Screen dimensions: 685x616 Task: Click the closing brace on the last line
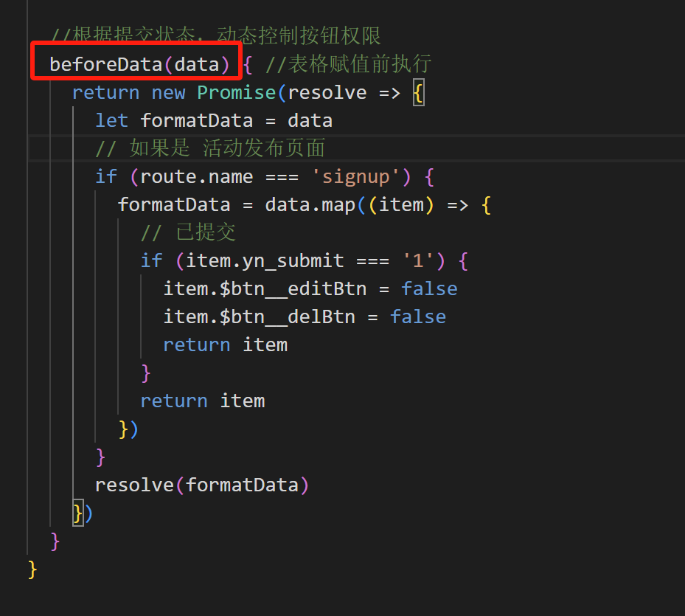[x=32, y=570]
